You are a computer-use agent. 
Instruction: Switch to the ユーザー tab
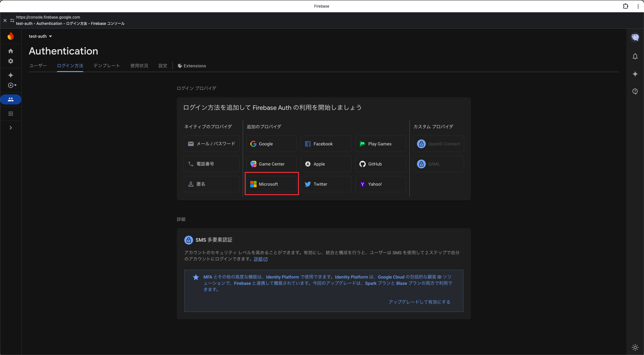tap(38, 66)
